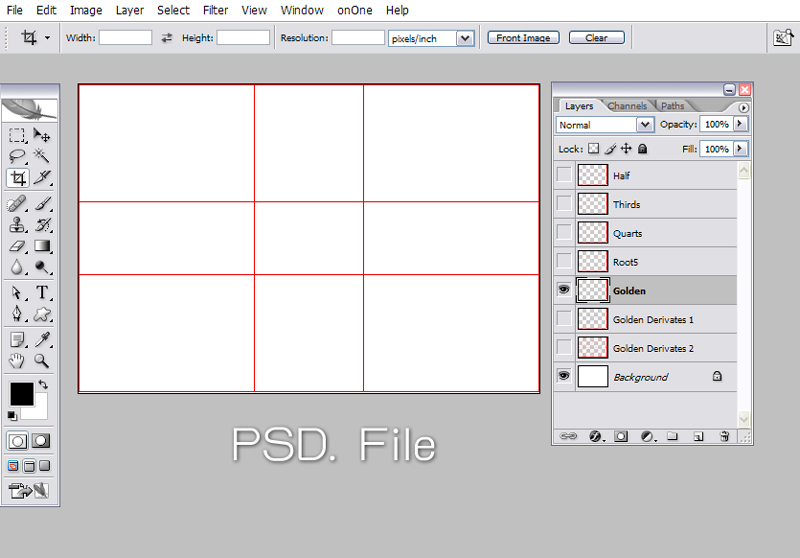Viewport: 800px width, 558px height.
Task: Show the Golden Derivates 1 layer
Action: (564, 318)
